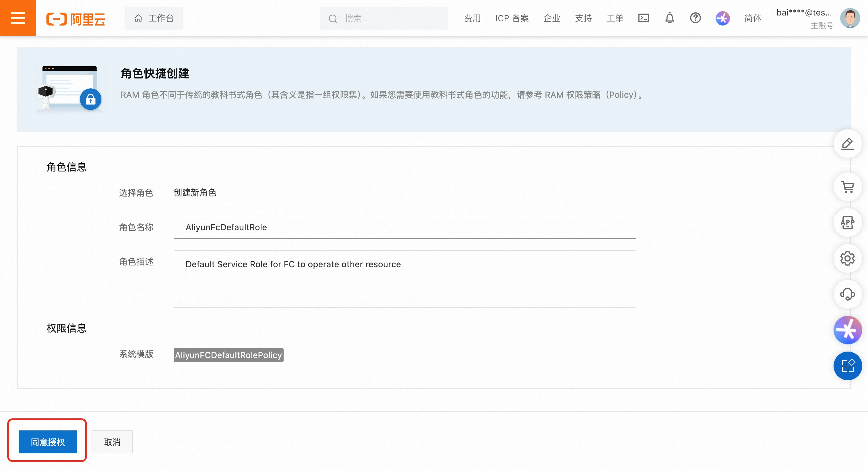The width and height of the screenshot is (868, 472).
Task: Click the 取消 cancel button
Action: pos(112,442)
